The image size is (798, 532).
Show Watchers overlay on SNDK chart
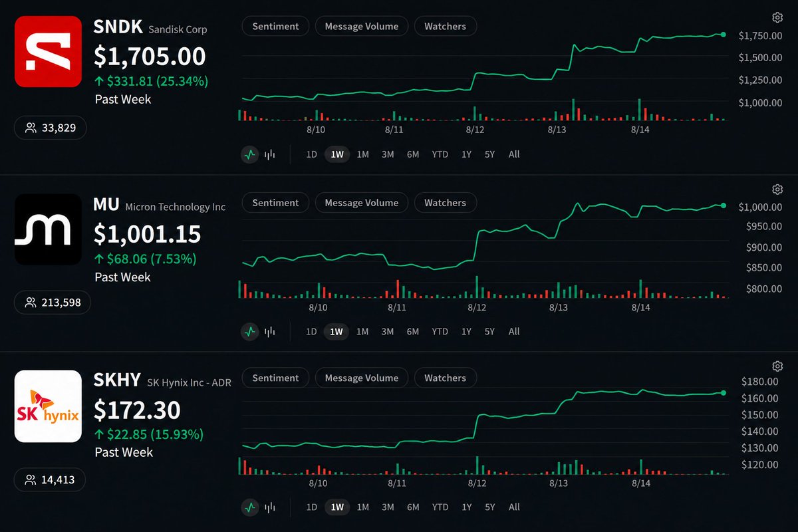tap(446, 27)
